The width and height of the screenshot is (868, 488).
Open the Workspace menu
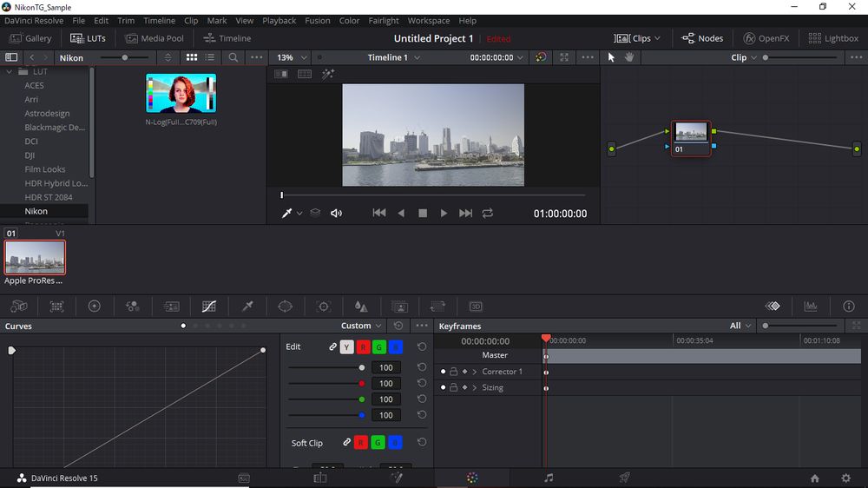tap(429, 21)
